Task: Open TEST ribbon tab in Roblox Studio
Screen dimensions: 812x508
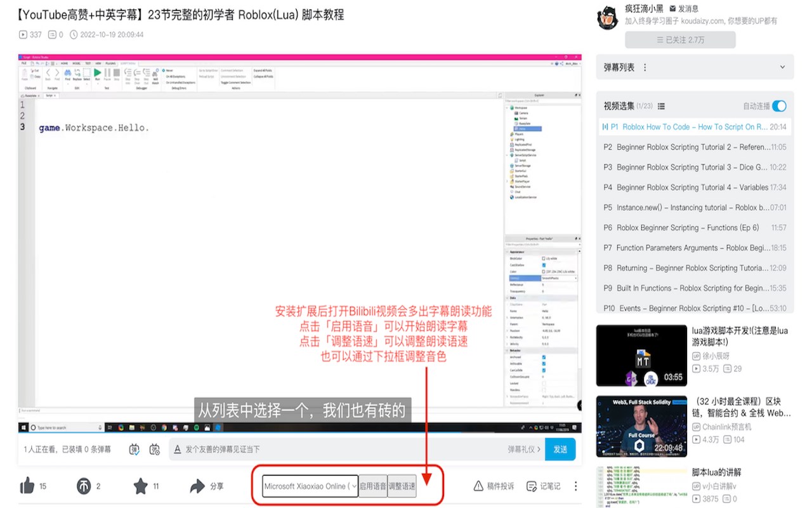Action: pos(88,63)
